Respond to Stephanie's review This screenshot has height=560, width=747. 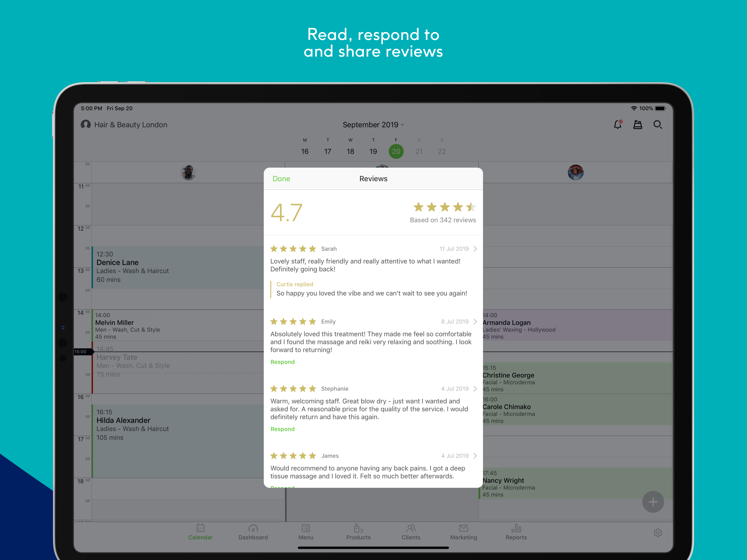[x=283, y=429]
